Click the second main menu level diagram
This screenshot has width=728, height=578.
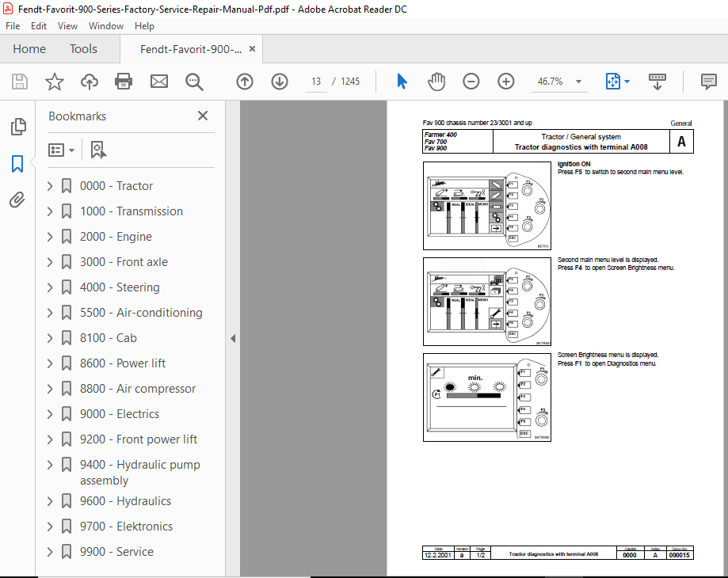[x=487, y=302]
